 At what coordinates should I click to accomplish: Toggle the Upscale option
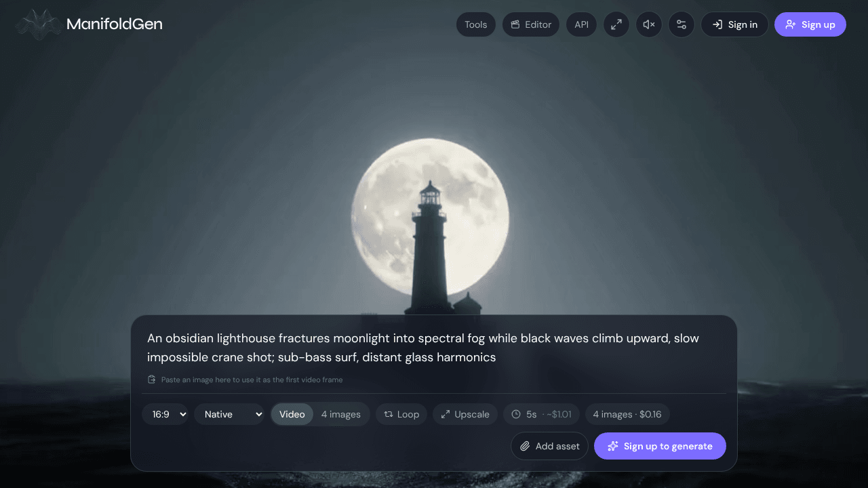(x=465, y=414)
